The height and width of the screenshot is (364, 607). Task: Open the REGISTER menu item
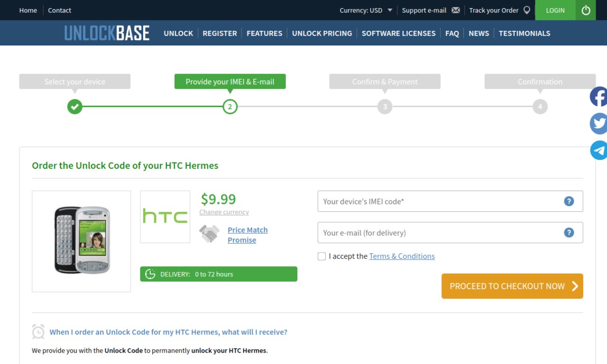coord(220,33)
